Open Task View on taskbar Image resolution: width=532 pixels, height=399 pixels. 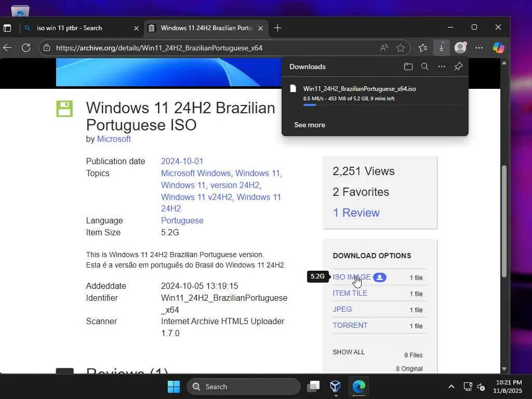(x=313, y=387)
